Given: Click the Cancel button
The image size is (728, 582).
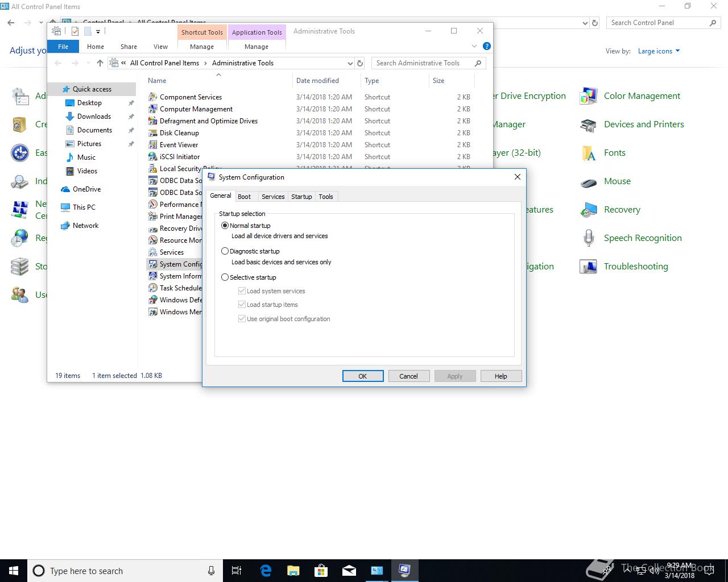Looking at the screenshot, I should click(408, 376).
